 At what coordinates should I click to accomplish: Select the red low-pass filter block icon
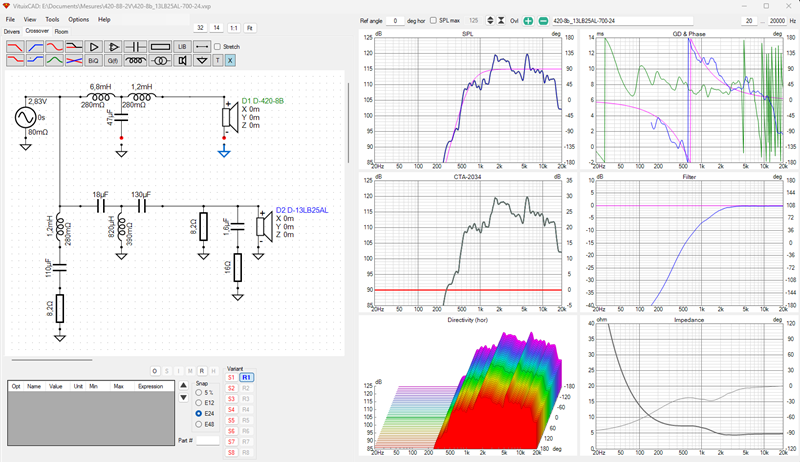click(15, 47)
